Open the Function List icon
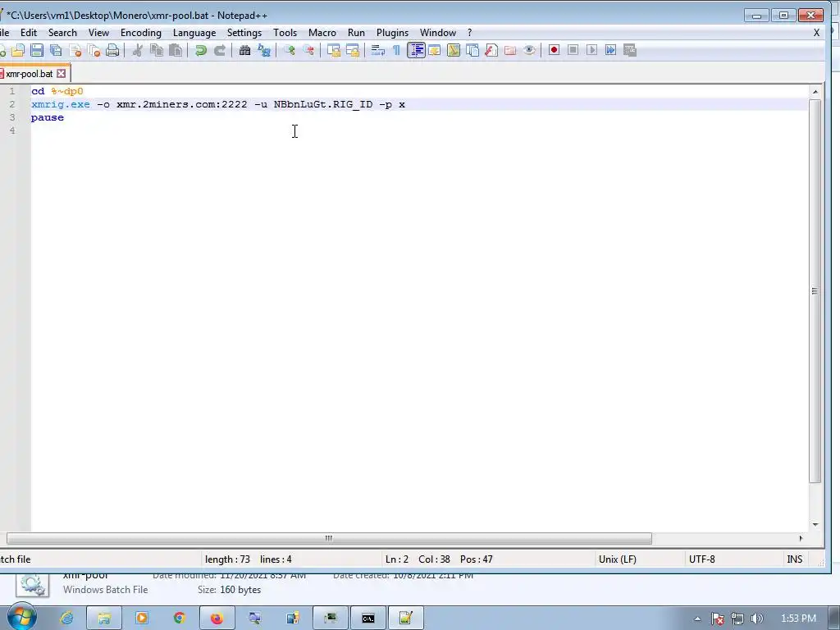This screenshot has height=630, width=840. (491, 50)
